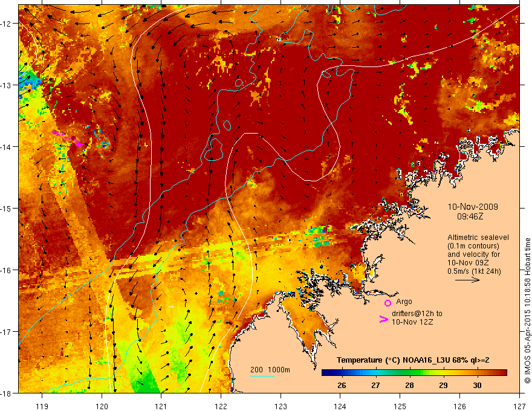The image size is (532, 411).
Task: Click the color bar label '26'
Action: pyautogui.click(x=342, y=385)
